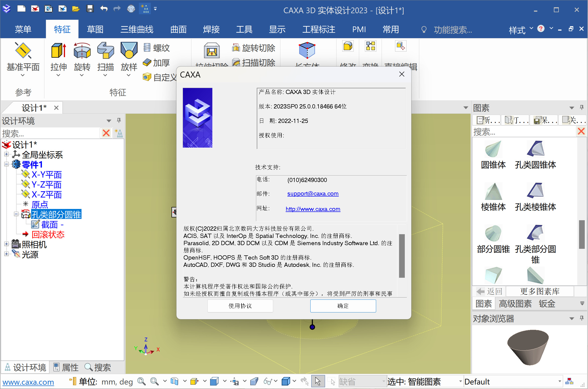Click www.caxa.com link in status bar
Viewport: 588px width, 389px height.
point(28,382)
